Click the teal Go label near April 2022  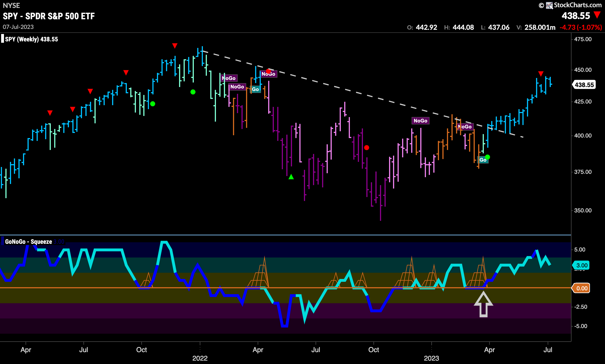(255, 89)
